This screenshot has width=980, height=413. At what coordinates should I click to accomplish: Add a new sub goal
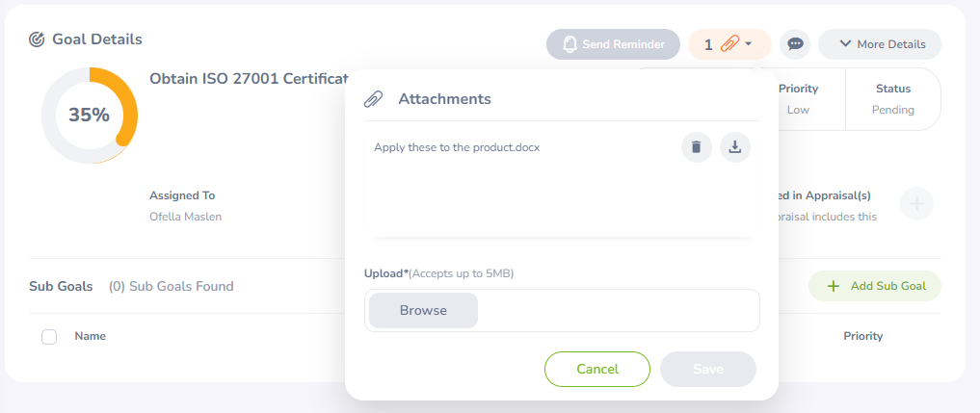coord(874,286)
